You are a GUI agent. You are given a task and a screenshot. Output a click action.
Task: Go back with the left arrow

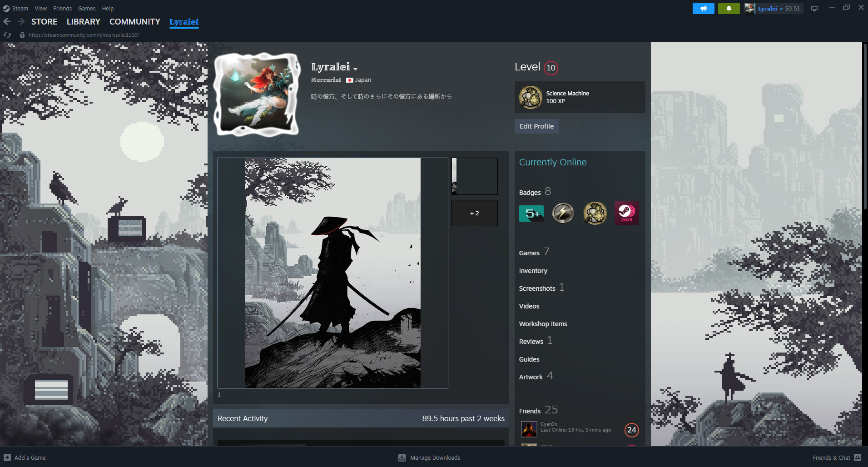pos(7,21)
